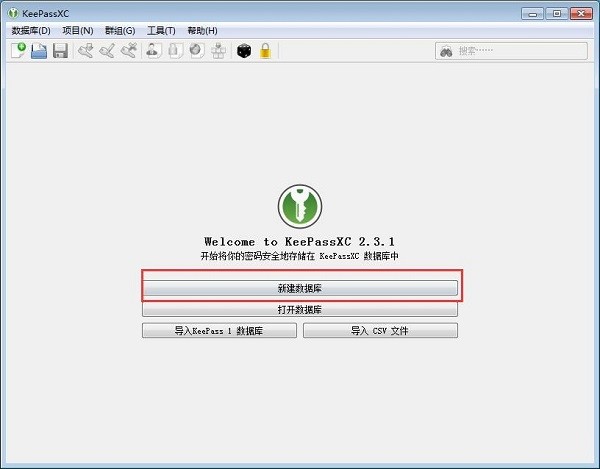Focus the 搜索 search field
600x469 pixels.
tap(511, 51)
